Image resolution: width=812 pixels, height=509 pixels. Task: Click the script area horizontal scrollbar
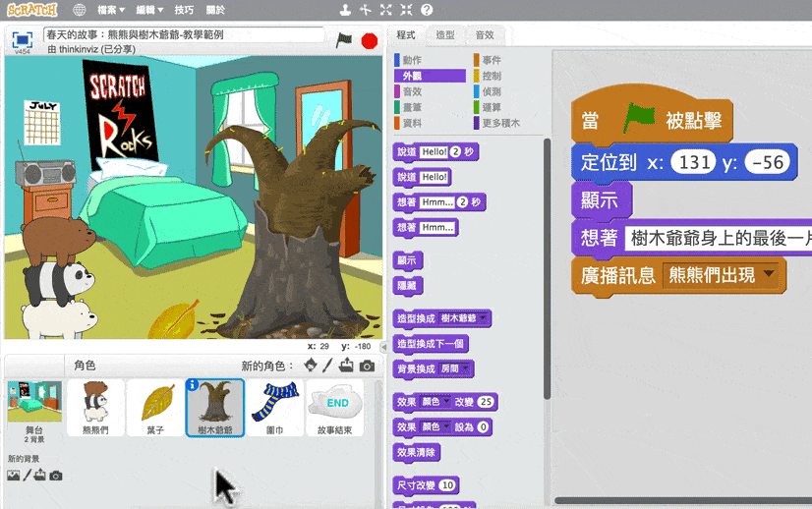click(x=683, y=501)
